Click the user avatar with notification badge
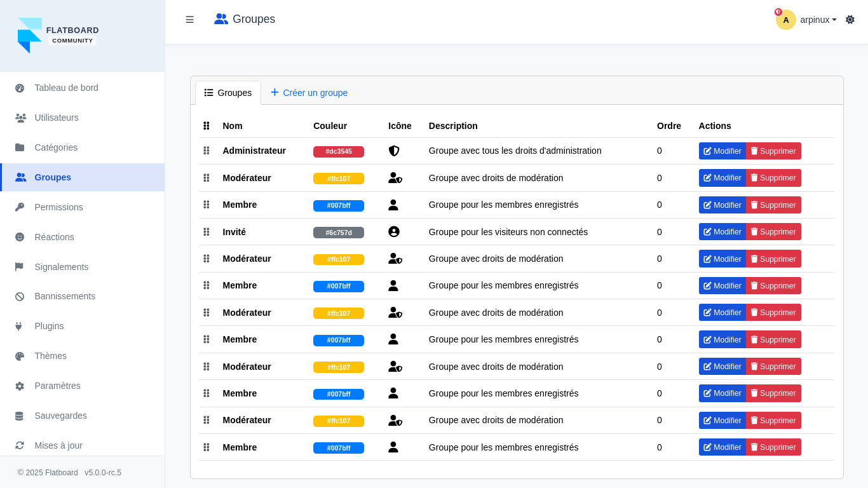The image size is (868, 488). 785,20
